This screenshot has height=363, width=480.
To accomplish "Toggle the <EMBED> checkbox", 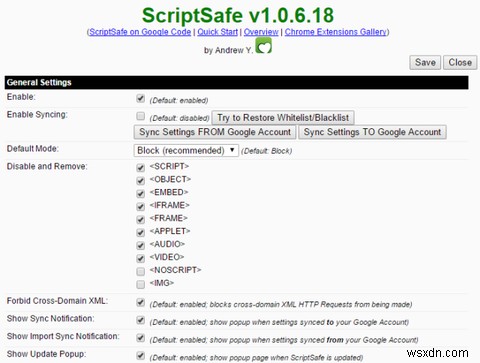I will [x=141, y=194].
